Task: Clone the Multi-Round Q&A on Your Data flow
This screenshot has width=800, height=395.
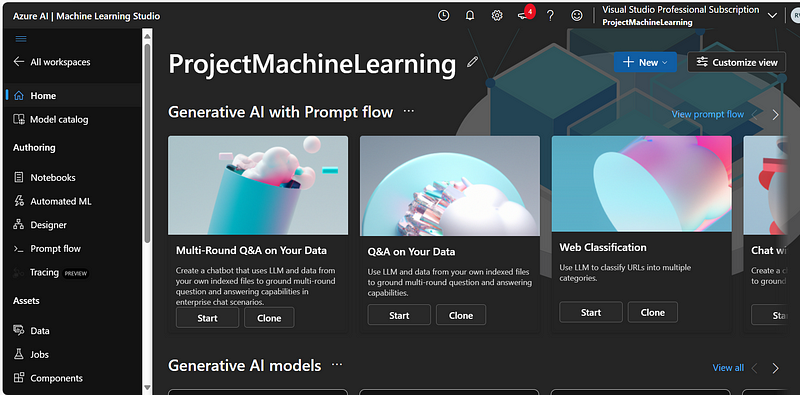Action: point(269,317)
